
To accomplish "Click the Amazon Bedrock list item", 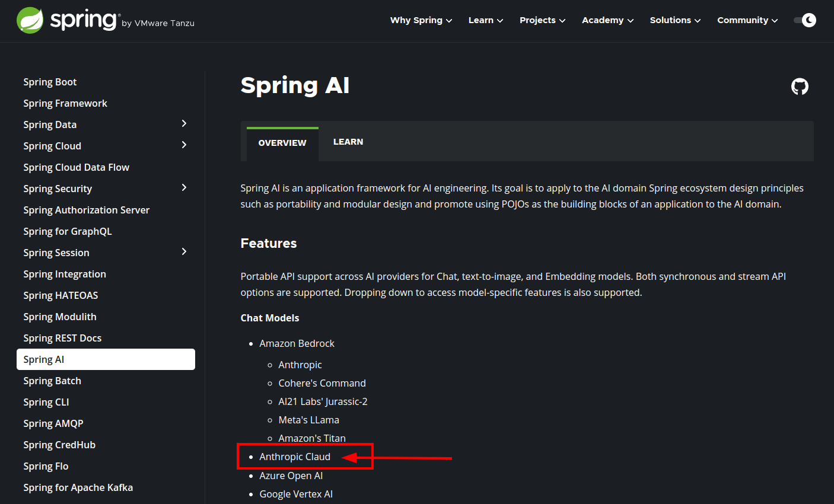I will (297, 343).
